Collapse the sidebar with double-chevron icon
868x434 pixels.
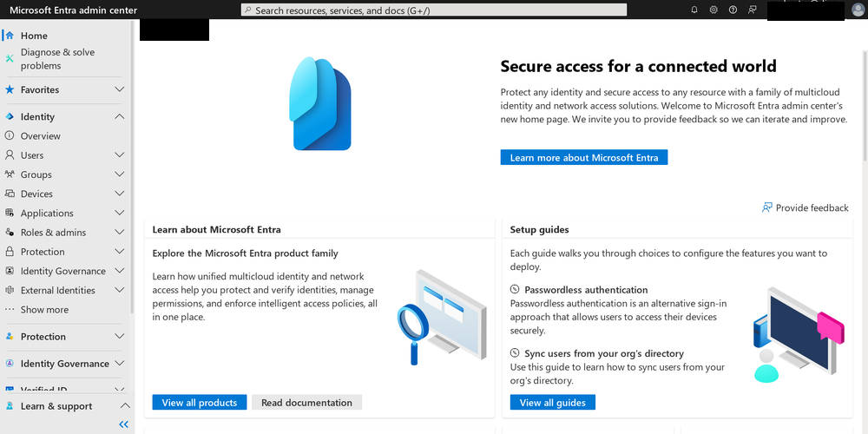tap(124, 424)
